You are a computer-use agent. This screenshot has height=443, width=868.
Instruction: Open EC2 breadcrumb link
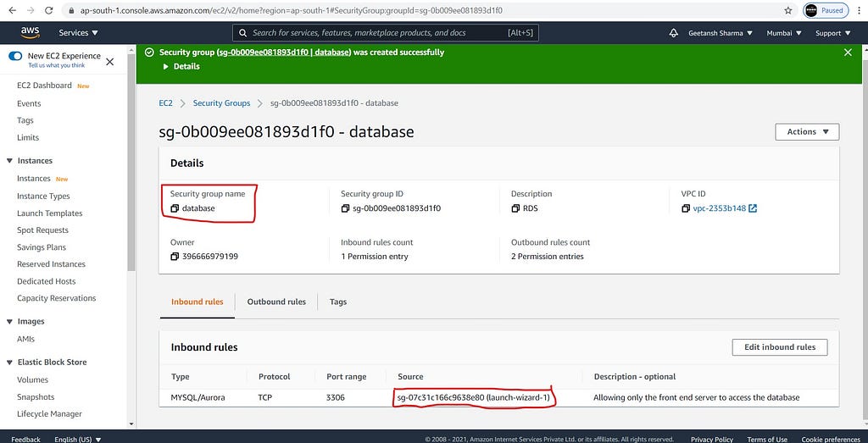click(165, 103)
